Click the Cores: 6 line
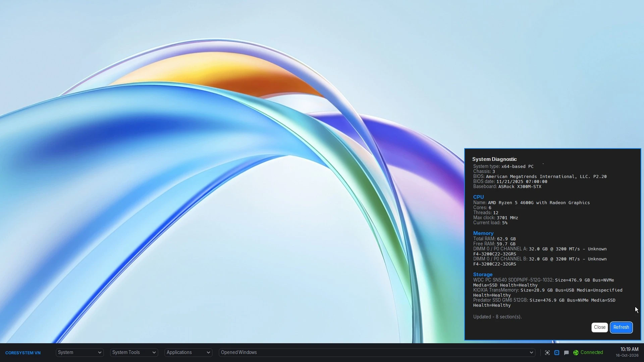The height and width of the screenshot is (362, 644). tap(482, 208)
